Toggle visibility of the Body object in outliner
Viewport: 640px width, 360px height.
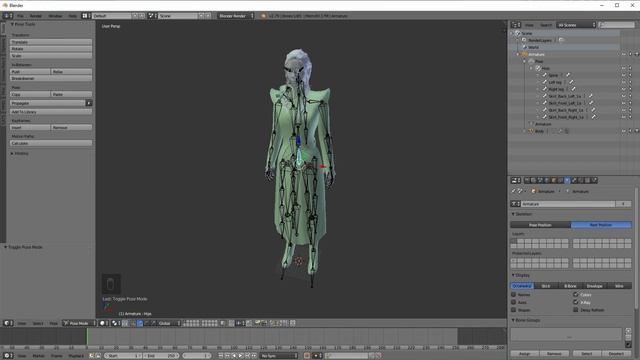[623, 131]
